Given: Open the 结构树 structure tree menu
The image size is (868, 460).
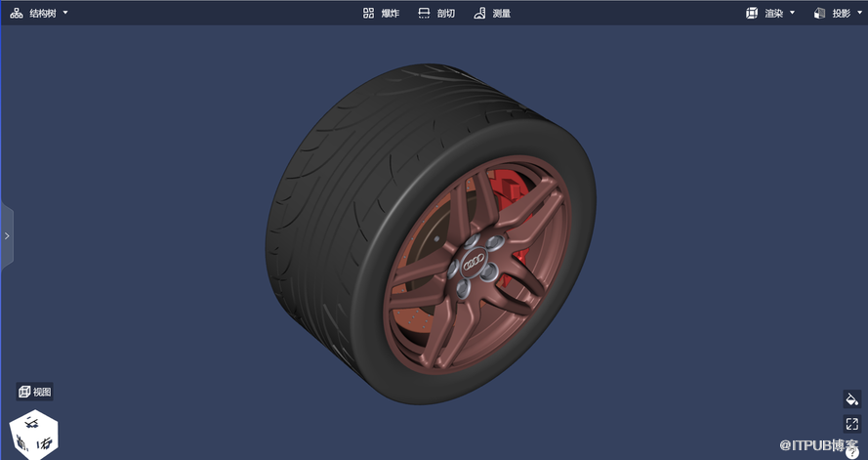Looking at the screenshot, I should (x=39, y=13).
